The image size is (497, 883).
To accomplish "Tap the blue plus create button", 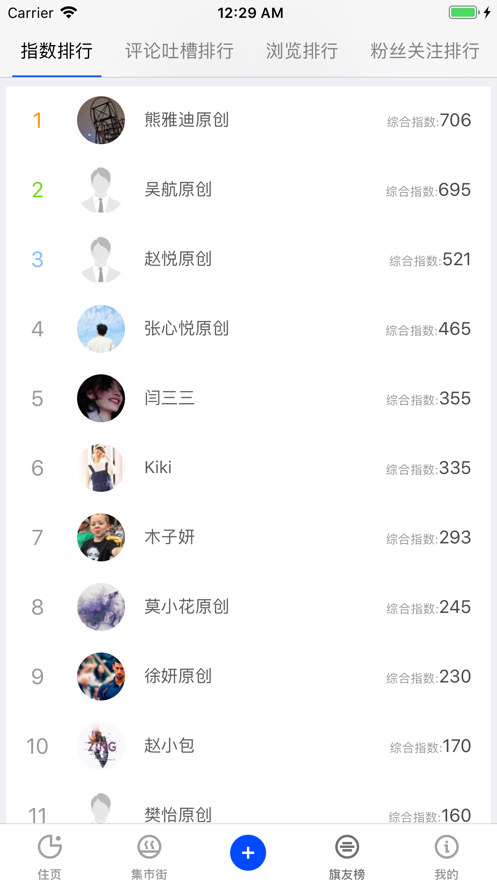I will [x=248, y=853].
